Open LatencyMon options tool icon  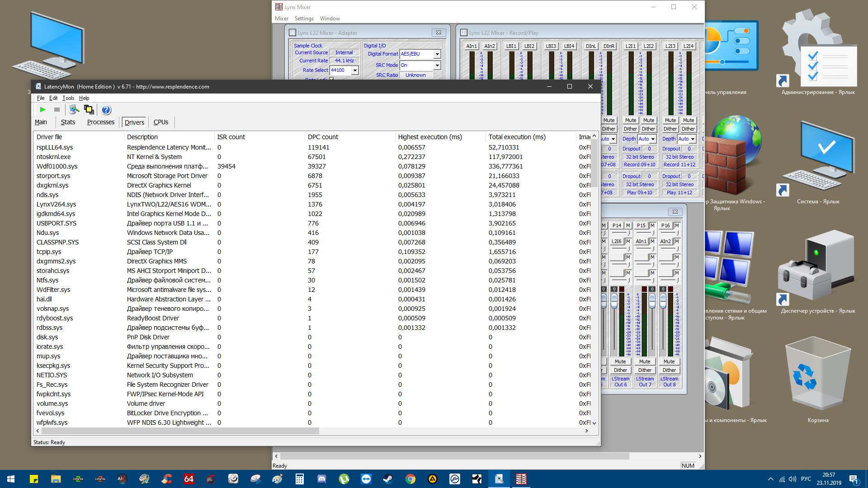tap(74, 110)
